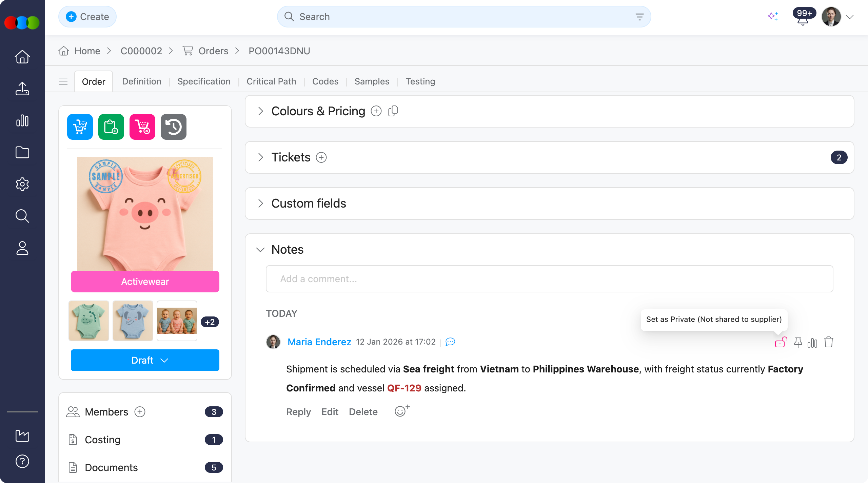Click the blue shopping cart order icon

80,127
